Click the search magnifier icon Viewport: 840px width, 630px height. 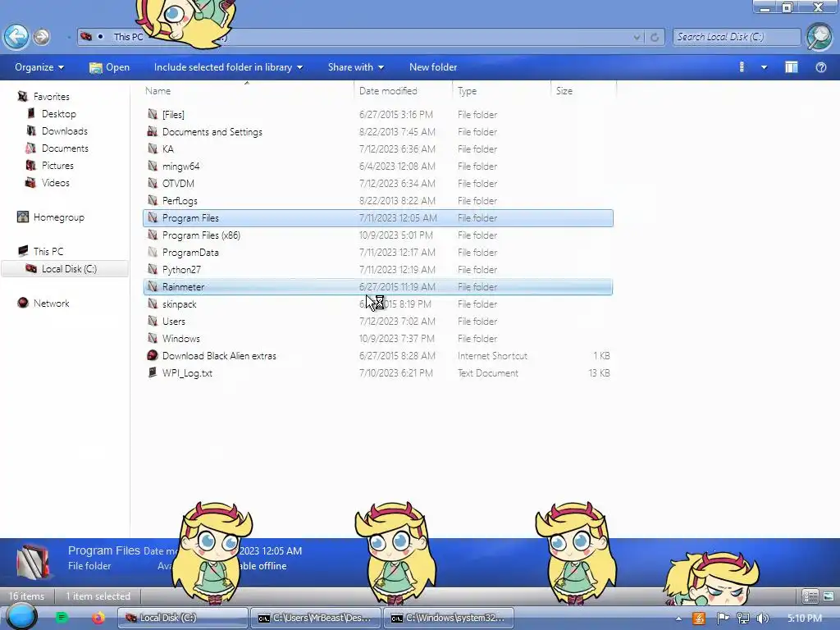tap(819, 37)
